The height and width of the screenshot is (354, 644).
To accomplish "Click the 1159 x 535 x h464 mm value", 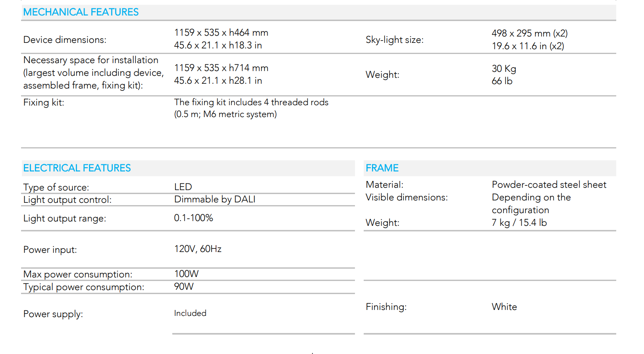I will click(x=221, y=33).
